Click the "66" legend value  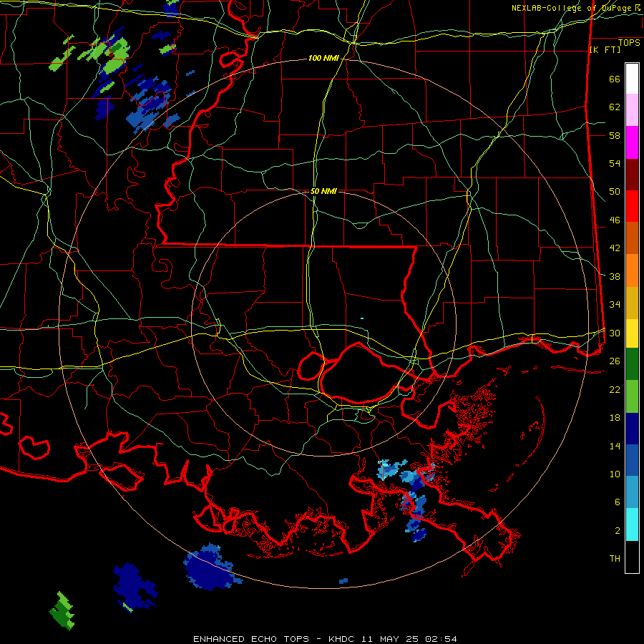click(x=615, y=79)
